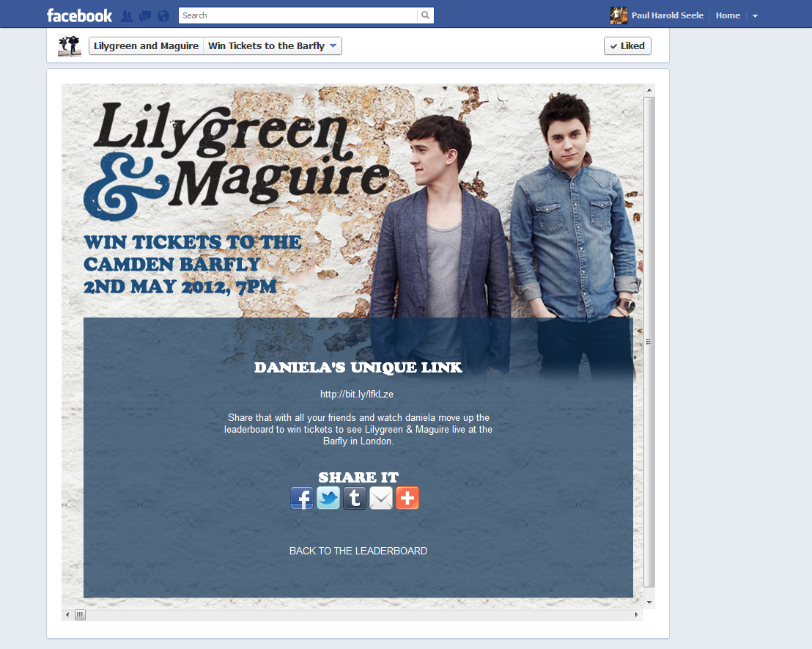
Task: Open the friend requests icon
Action: pos(127,16)
